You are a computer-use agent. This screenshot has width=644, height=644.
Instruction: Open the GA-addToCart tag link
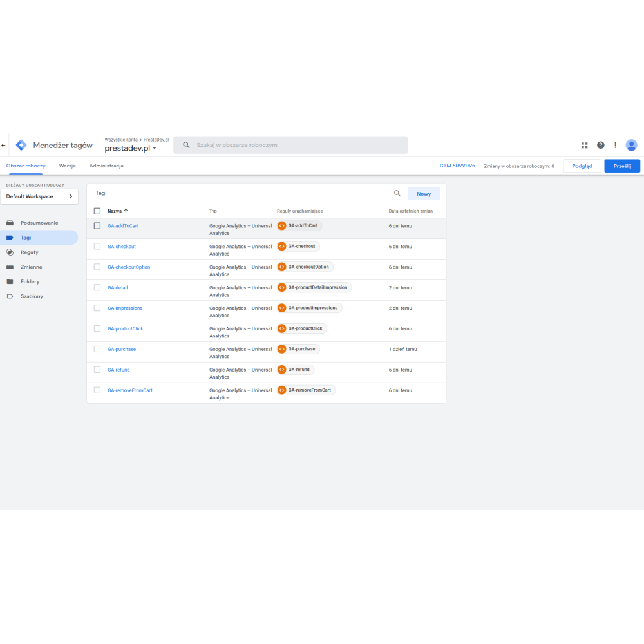(x=123, y=226)
